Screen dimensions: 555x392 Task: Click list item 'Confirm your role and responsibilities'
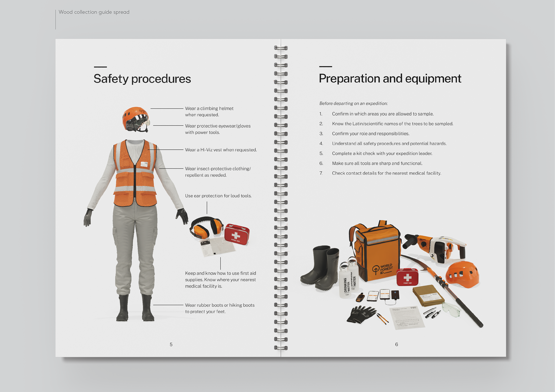pos(370,134)
